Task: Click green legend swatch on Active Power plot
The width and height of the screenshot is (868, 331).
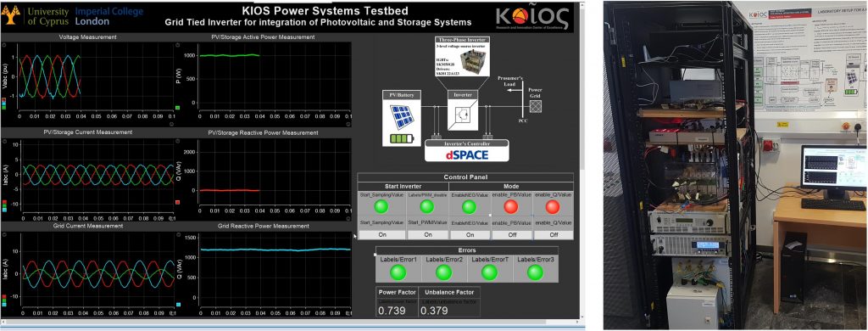Action: [x=178, y=108]
